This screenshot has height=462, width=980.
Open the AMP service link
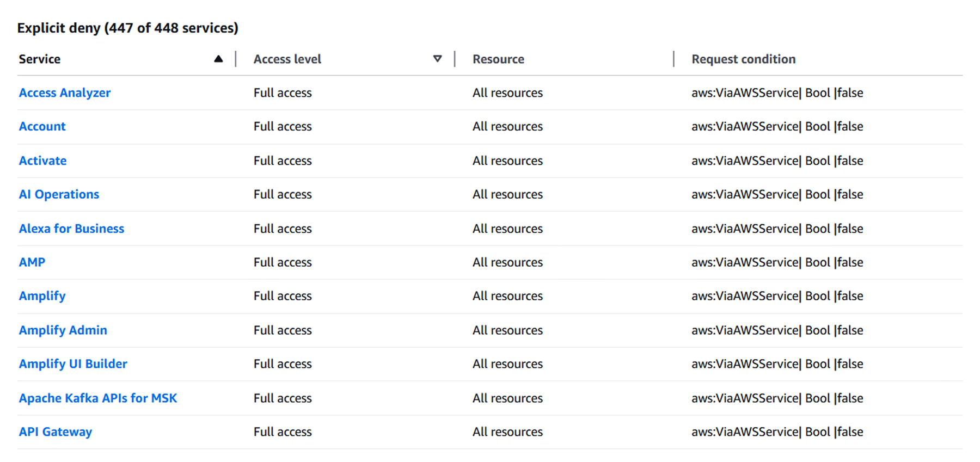(32, 262)
